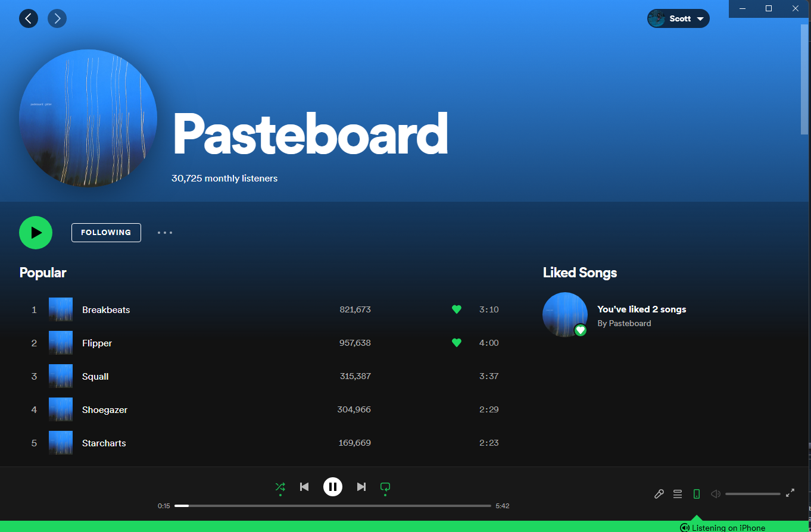Click the FOLLOWING button to unfollow
This screenshot has width=811, height=532.
tap(106, 233)
